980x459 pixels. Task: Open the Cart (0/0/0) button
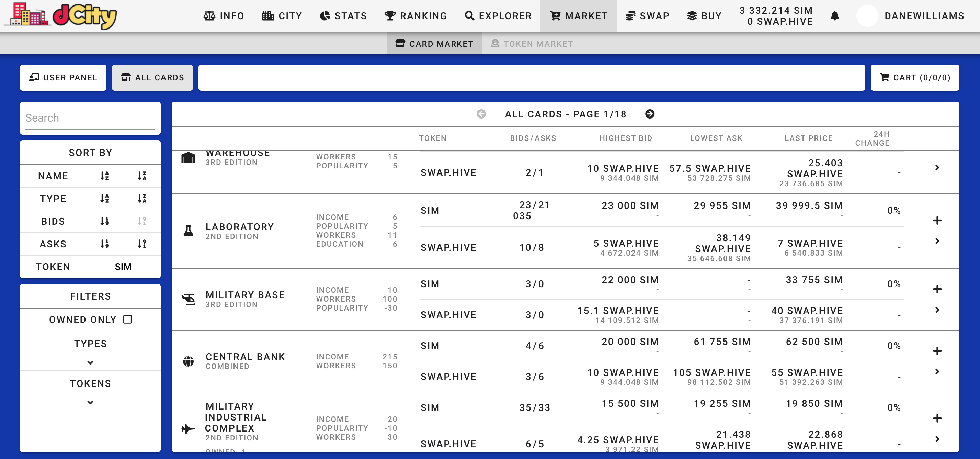pos(915,78)
